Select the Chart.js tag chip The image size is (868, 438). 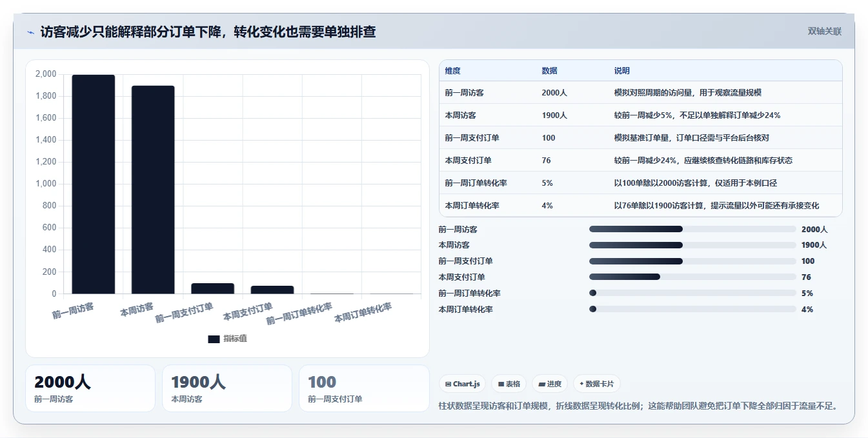pos(462,384)
